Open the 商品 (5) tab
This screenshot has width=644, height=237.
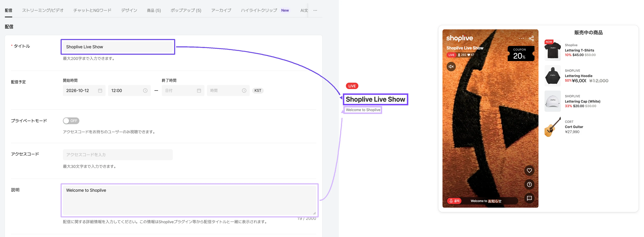[154, 10]
